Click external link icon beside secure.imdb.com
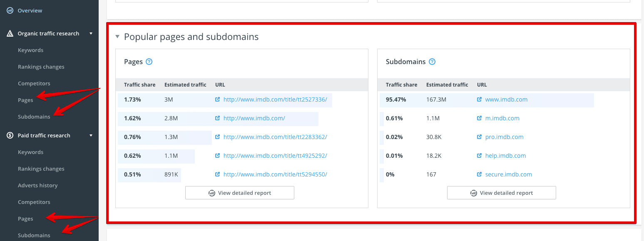The image size is (644, 241). point(479,174)
